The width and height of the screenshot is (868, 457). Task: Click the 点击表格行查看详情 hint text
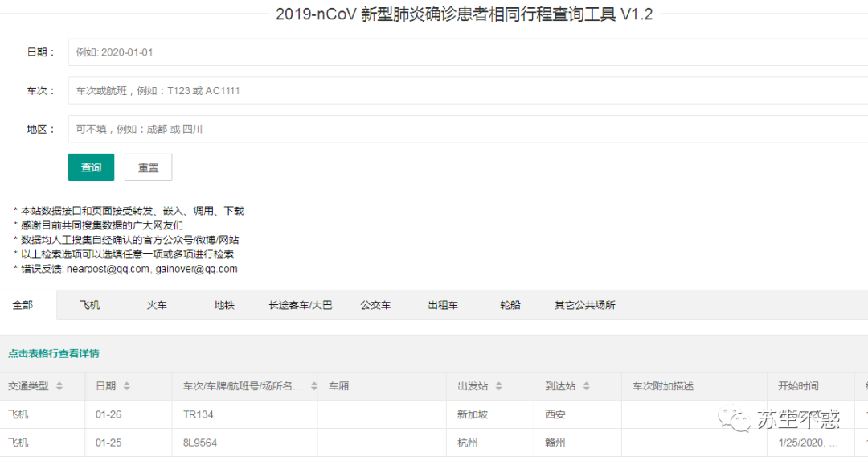tap(54, 353)
